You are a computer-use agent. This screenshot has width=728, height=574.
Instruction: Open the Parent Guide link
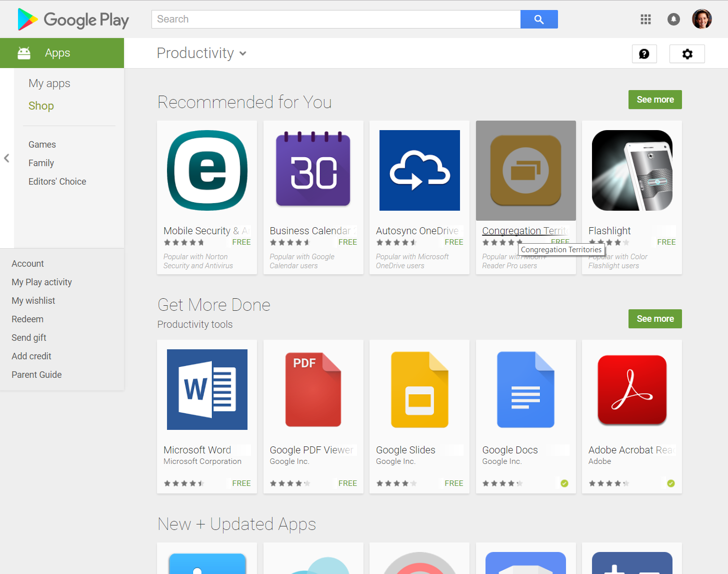tap(36, 375)
